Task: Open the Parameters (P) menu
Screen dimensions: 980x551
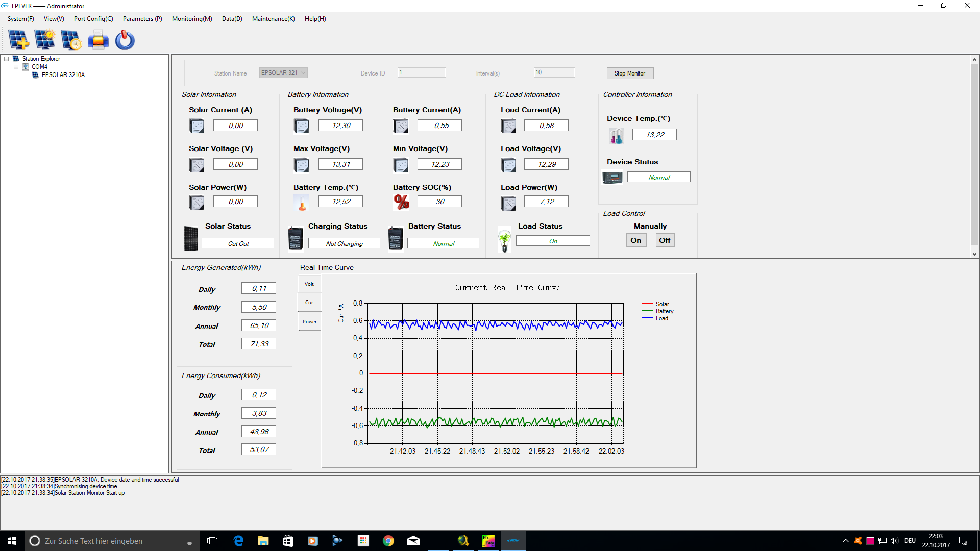Action: pyautogui.click(x=142, y=19)
